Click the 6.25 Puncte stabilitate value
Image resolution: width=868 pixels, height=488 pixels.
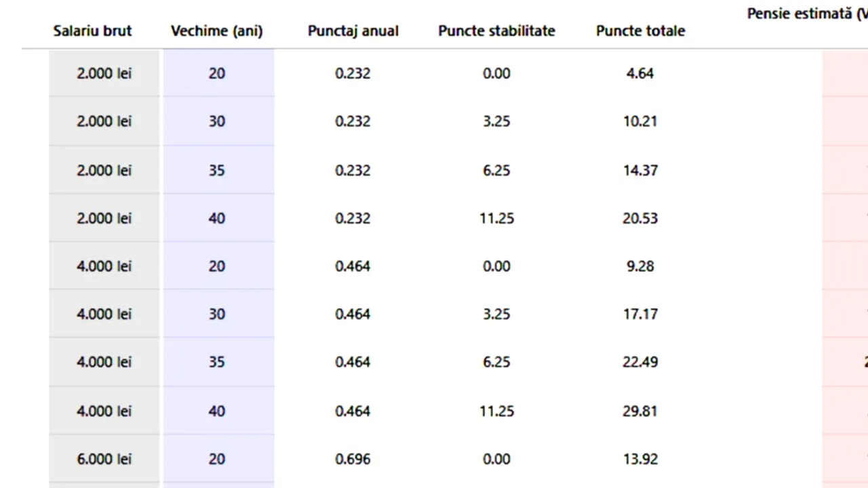496,170
